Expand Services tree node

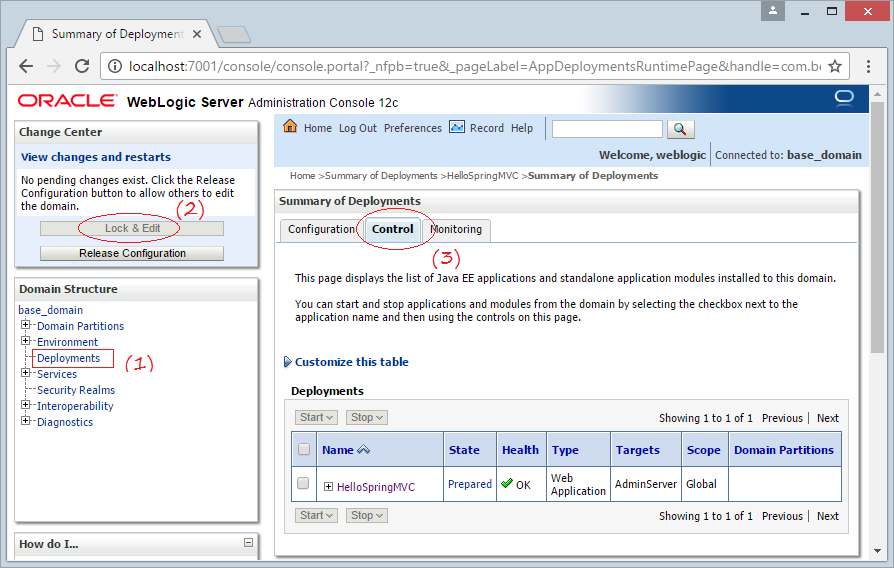tap(25, 373)
